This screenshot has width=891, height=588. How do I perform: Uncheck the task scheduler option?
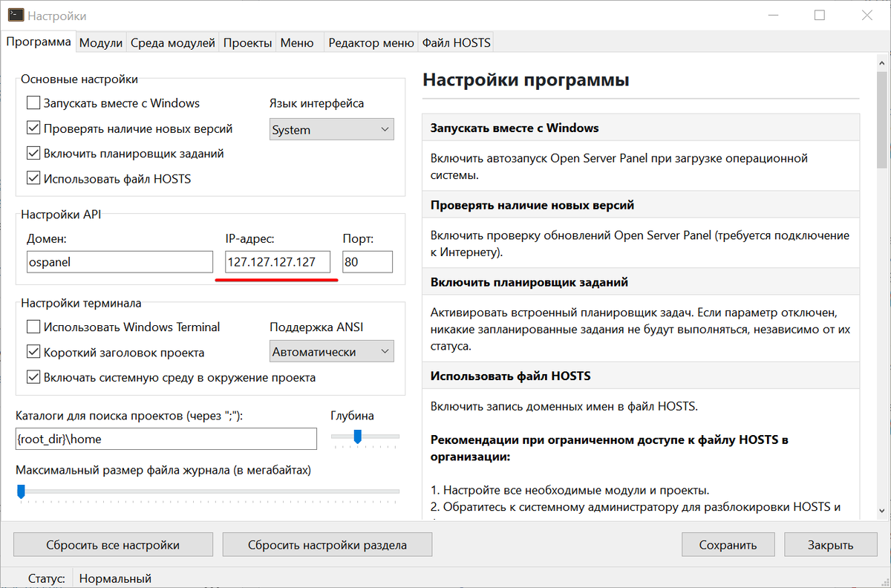33,153
